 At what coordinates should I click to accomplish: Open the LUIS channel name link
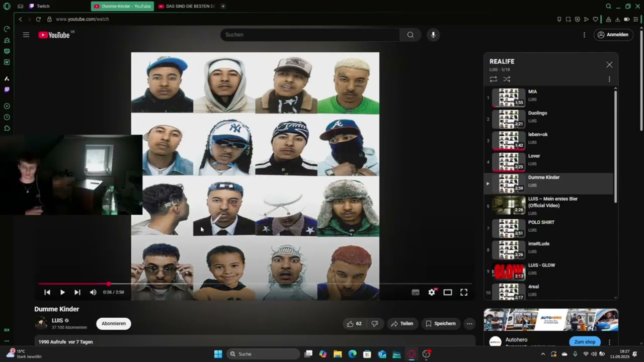coord(57,321)
